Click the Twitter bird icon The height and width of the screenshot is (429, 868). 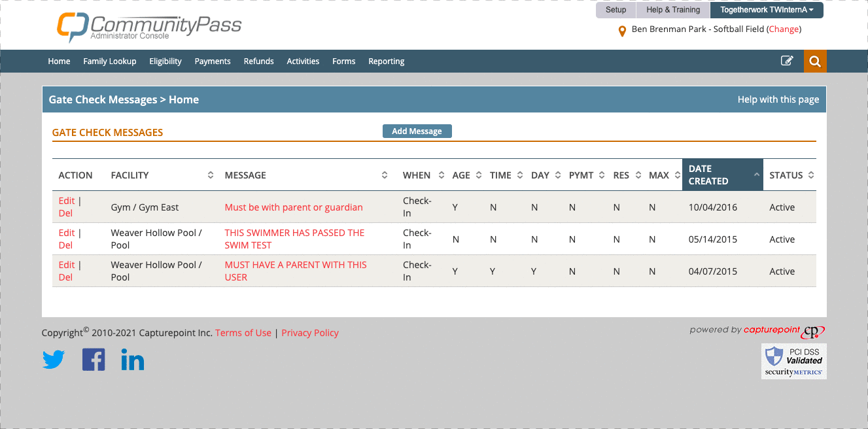54,360
